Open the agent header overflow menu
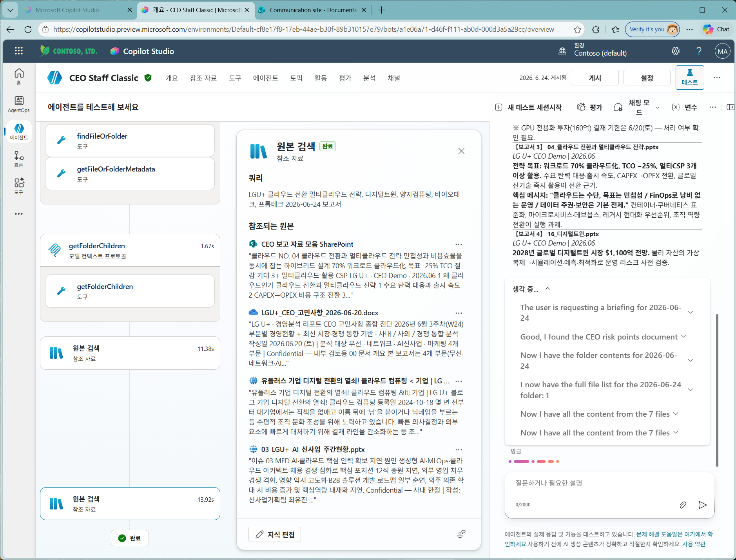 coord(717,78)
